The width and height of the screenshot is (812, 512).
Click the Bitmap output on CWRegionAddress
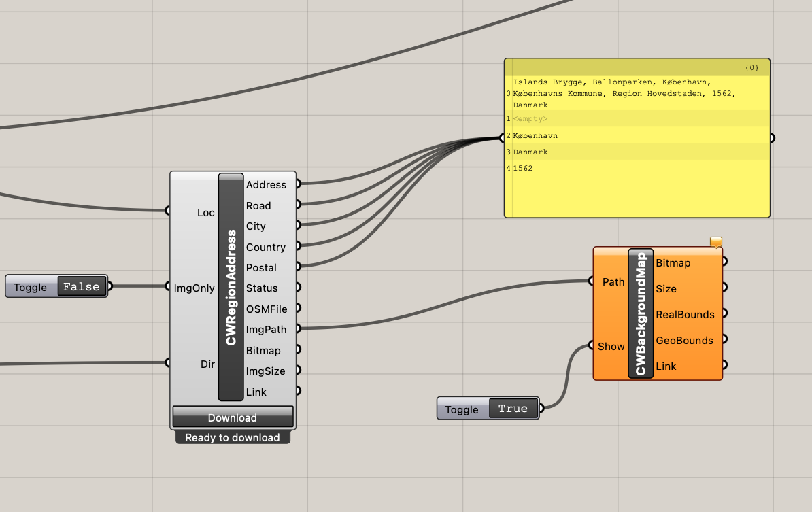point(263,350)
